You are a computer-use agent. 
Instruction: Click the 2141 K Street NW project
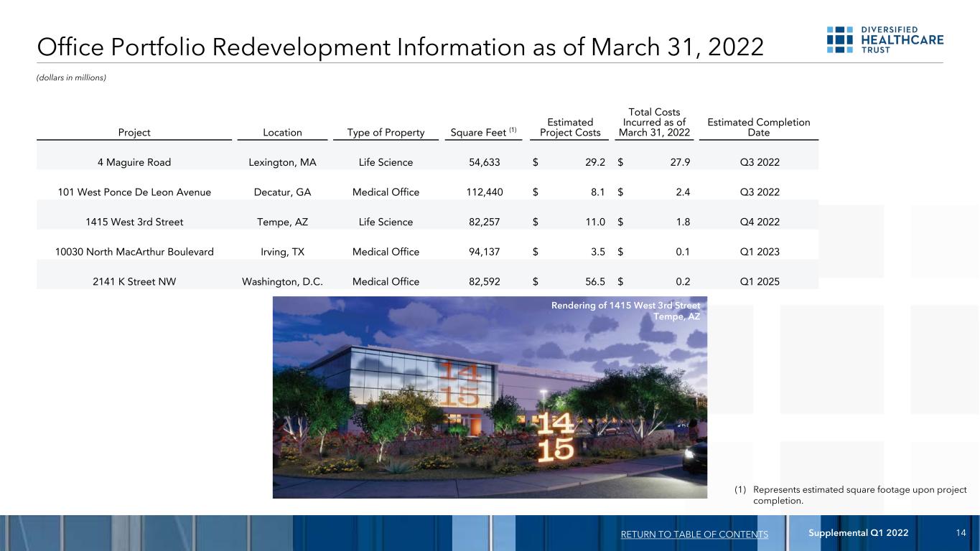pyautogui.click(x=134, y=282)
